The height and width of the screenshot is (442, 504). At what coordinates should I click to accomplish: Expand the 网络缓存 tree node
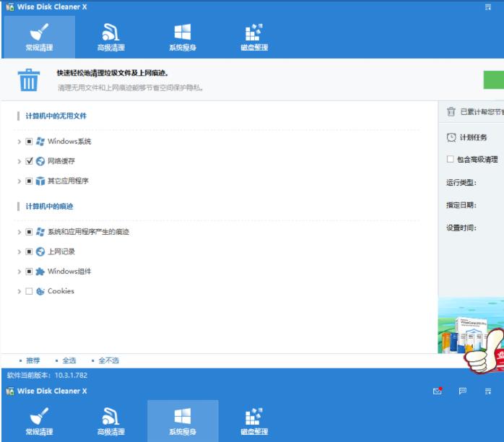tap(19, 161)
